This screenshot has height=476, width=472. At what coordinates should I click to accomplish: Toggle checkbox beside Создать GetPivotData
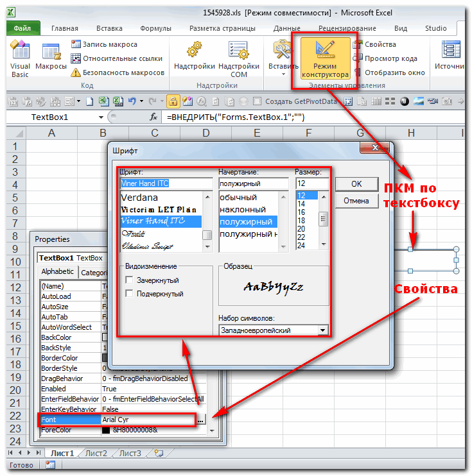coord(257,101)
